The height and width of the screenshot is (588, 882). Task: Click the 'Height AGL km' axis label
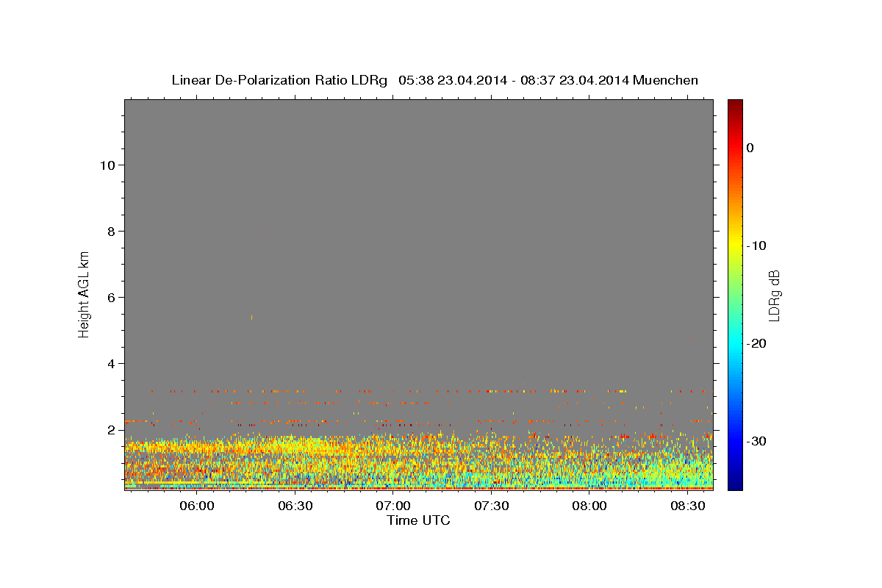(84, 293)
